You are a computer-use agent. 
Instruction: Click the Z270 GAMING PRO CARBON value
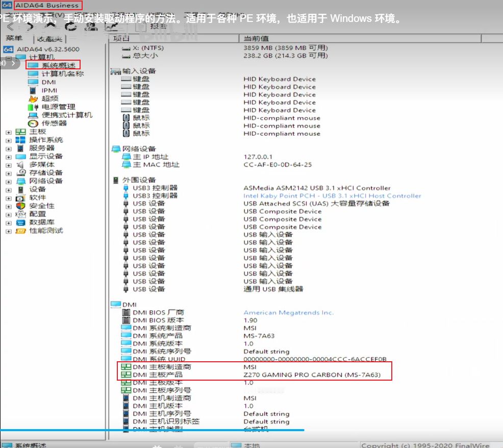312,375
